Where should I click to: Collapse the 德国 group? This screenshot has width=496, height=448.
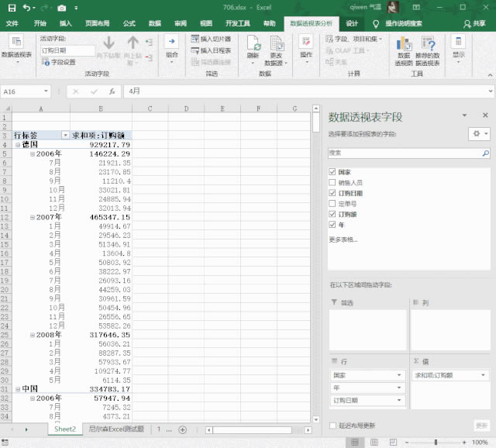pos(18,145)
